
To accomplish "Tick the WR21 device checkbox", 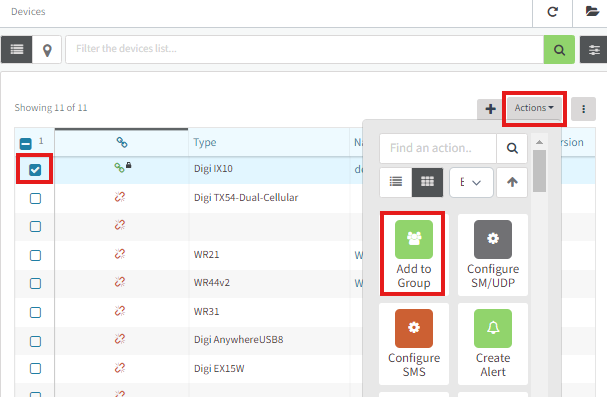I will 35,255.
